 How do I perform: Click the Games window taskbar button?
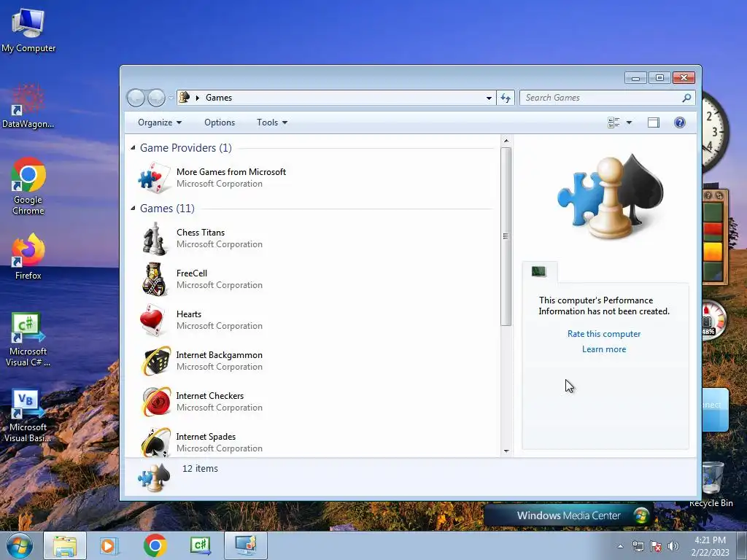tap(246, 545)
